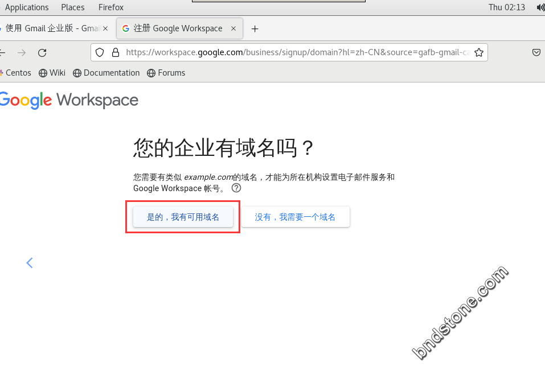Screen dimensions: 545x392
Task: Go back using the blue chevron arrow
Action: pyautogui.click(x=30, y=263)
